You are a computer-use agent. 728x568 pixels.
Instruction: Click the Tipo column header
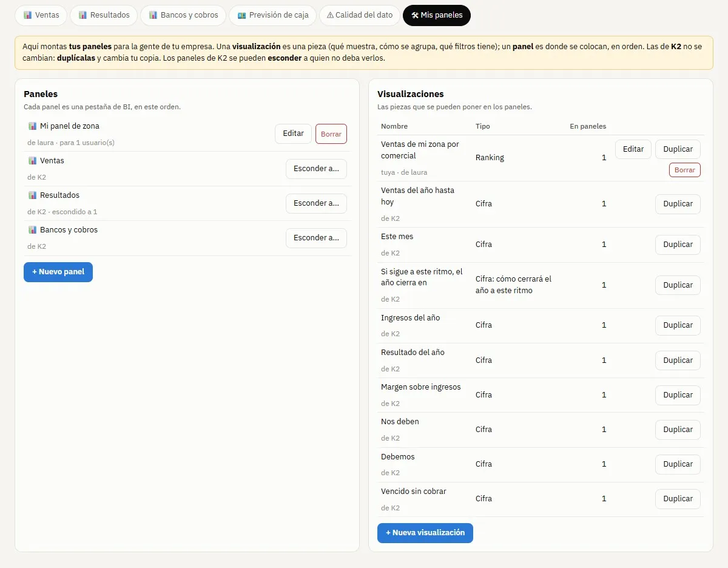(x=483, y=126)
